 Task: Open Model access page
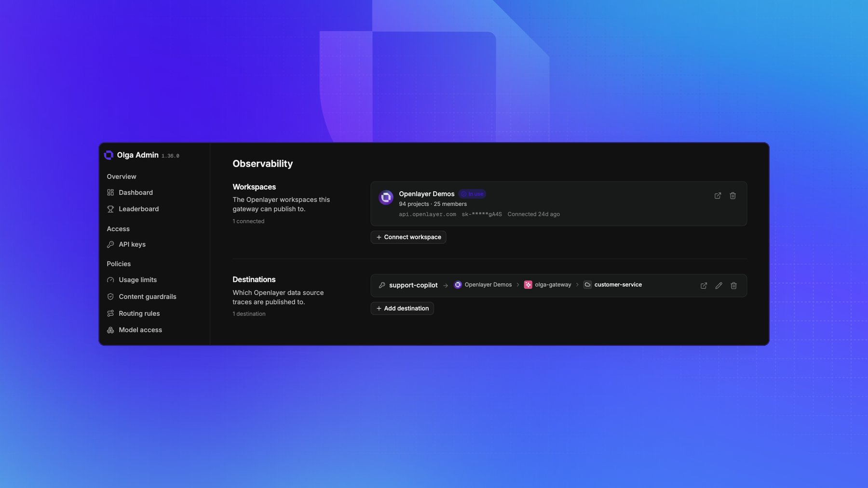(135, 330)
